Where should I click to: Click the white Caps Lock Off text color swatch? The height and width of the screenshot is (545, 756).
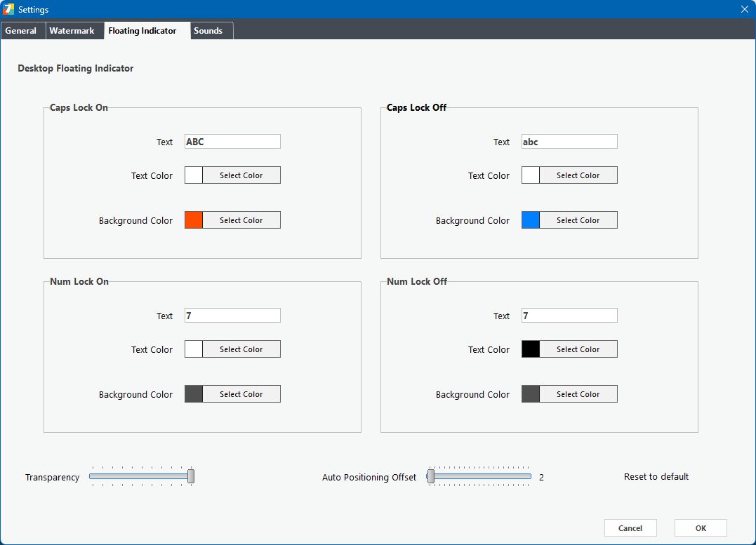tap(531, 175)
